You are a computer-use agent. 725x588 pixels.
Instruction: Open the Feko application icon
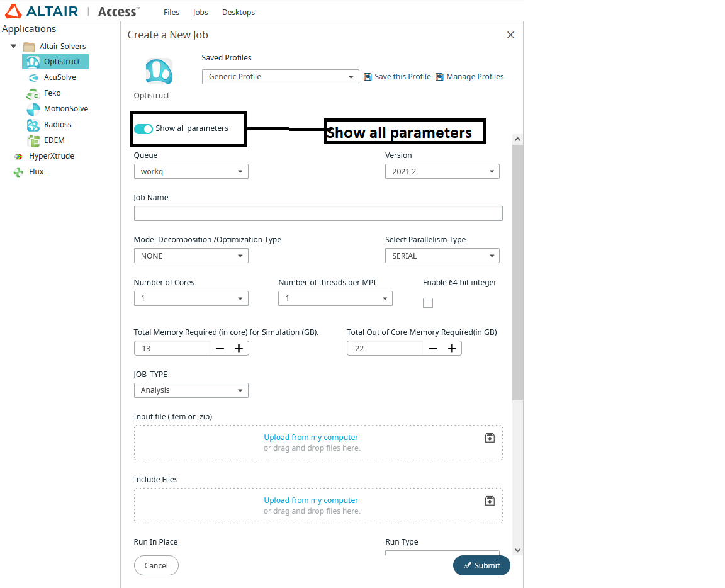click(x=33, y=93)
